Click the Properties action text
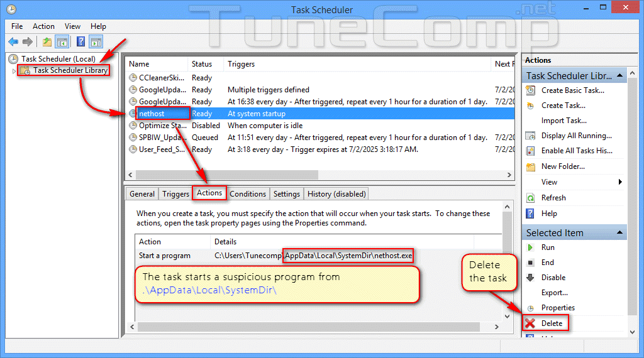Image resolution: width=644 pixels, height=358 pixels. click(x=558, y=308)
